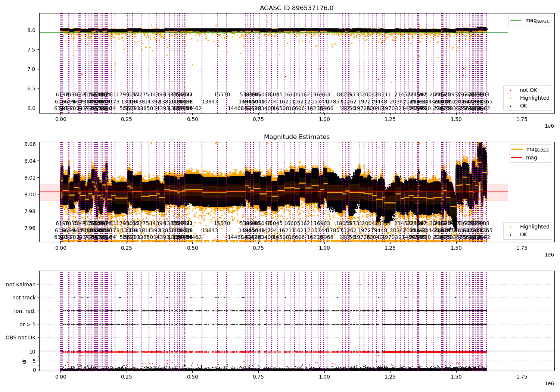The image size is (560, 392).
Task: Click the "5" tick on the dr axis
Action: pos(34,361)
